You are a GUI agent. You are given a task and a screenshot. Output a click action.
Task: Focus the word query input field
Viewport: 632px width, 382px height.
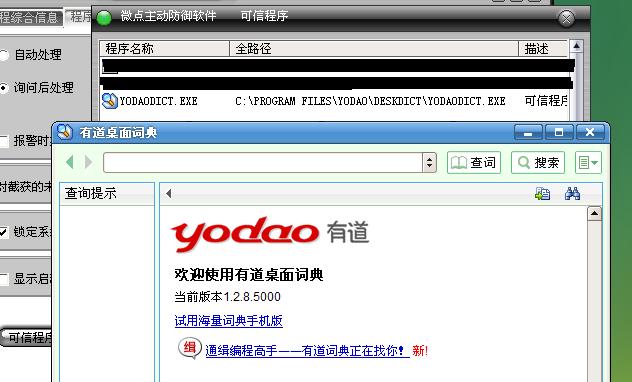[263, 162]
